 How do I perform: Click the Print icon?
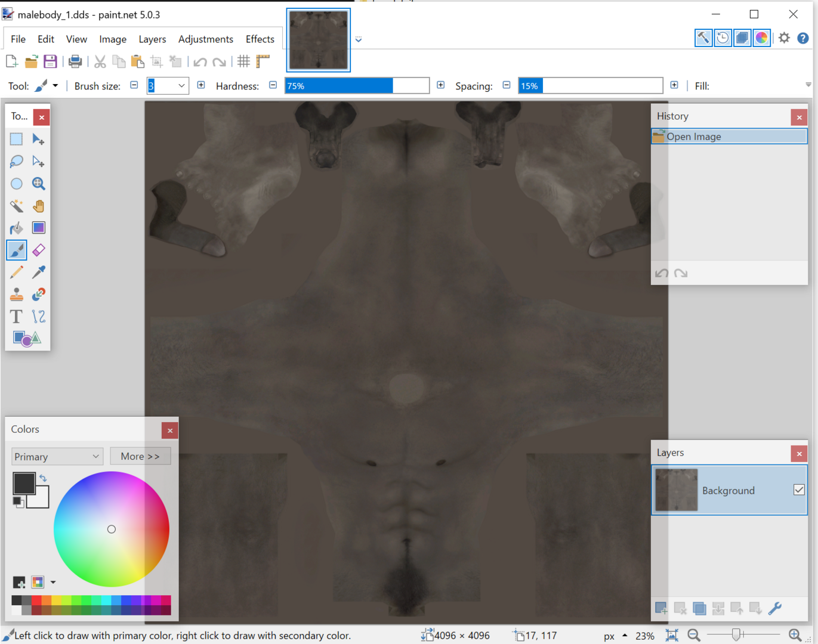tap(75, 61)
